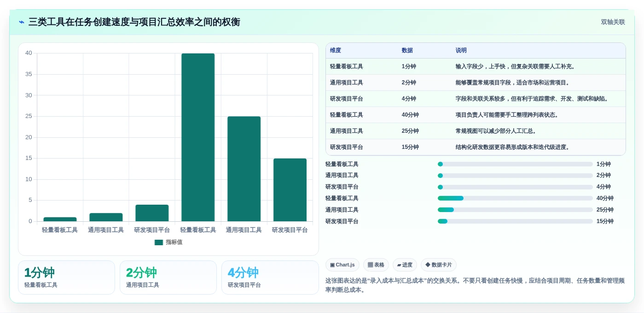Click the 三类工具在任务创建速度 title text
Viewport: 644px width, 313px height.
point(134,22)
